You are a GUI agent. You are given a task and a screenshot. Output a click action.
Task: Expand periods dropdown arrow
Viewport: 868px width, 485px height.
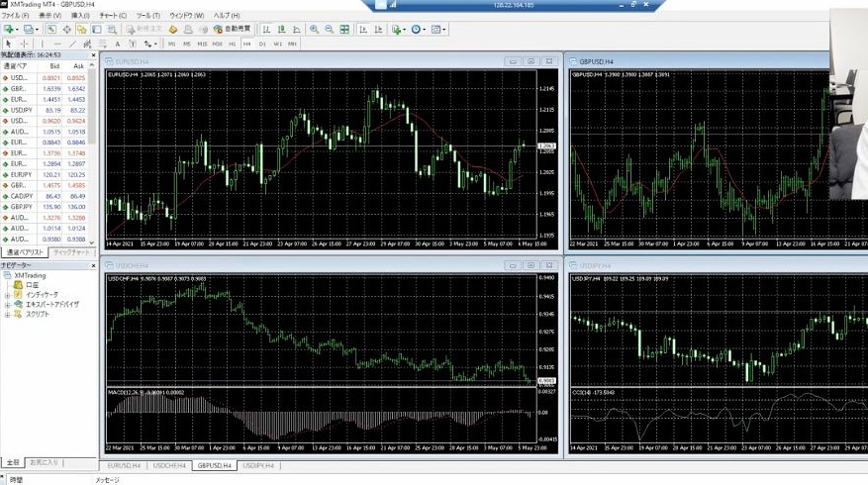424,30
